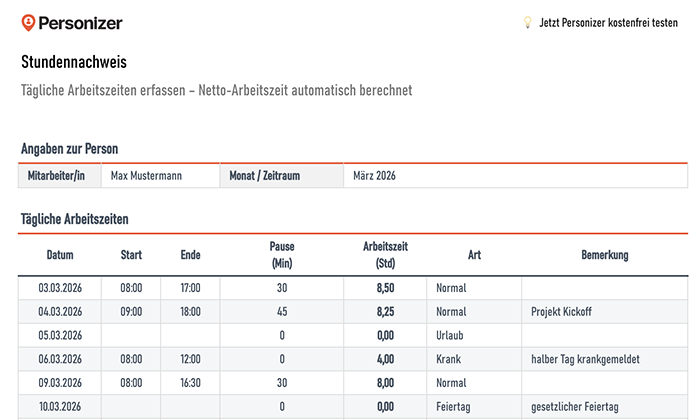Viewport: 700px width, 420px height.
Task: Click the Ende column header
Action: 190,255
